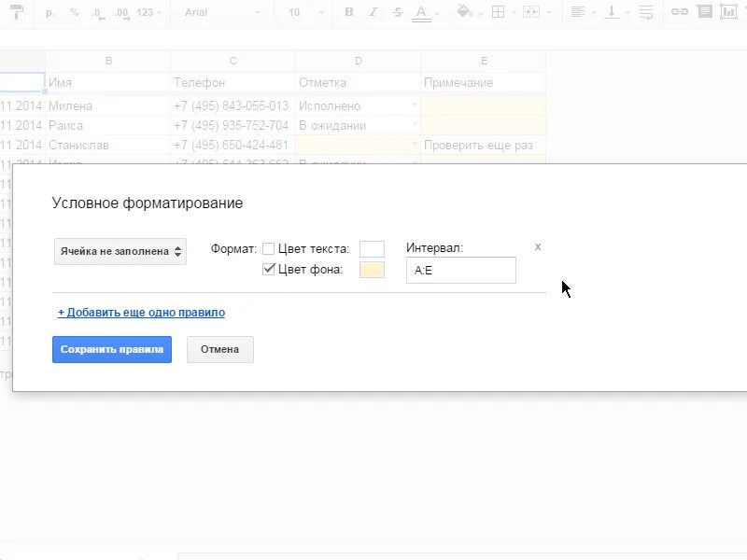Open the font size 10 dropdown
This screenshot has height=560, width=747.
coord(305,12)
